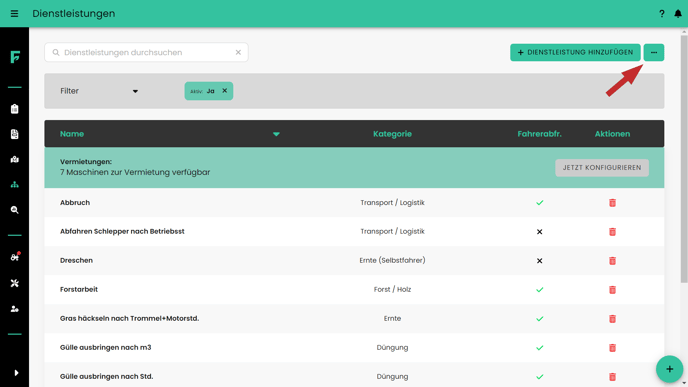
Task: Open the clipboard icon in sidebar
Action: [14, 109]
